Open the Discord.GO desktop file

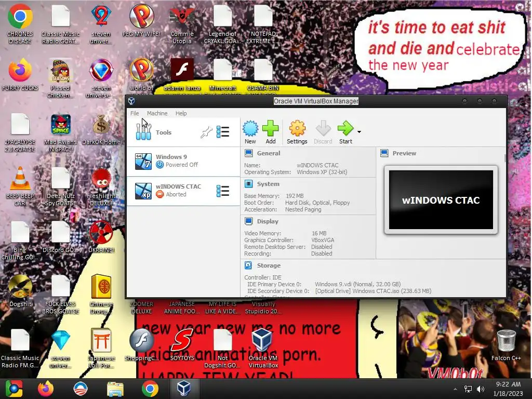(60, 237)
